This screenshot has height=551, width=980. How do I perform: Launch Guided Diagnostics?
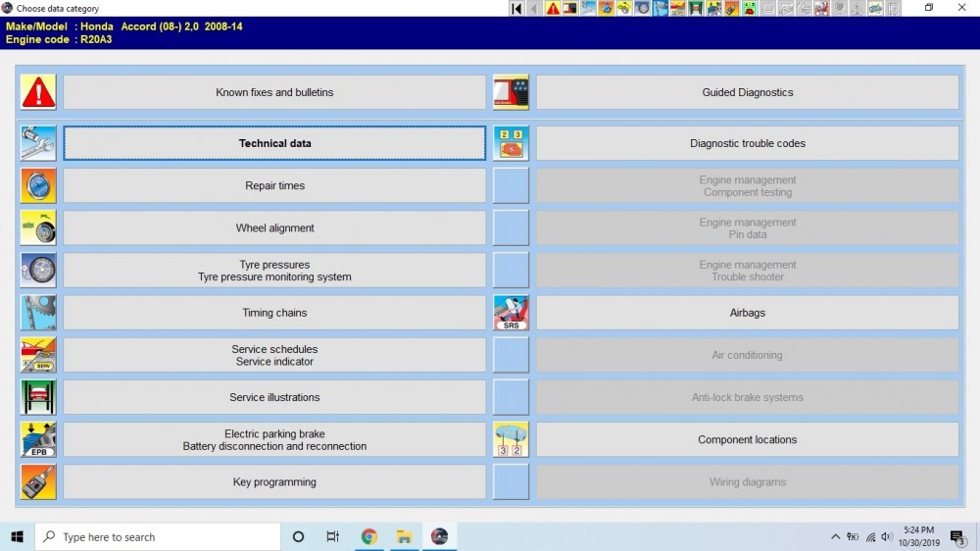tap(748, 92)
